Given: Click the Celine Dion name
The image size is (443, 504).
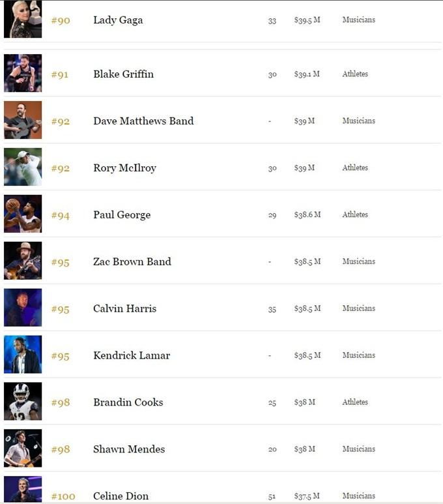Looking at the screenshot, I should pyautogui.click(x=121, y=496).
